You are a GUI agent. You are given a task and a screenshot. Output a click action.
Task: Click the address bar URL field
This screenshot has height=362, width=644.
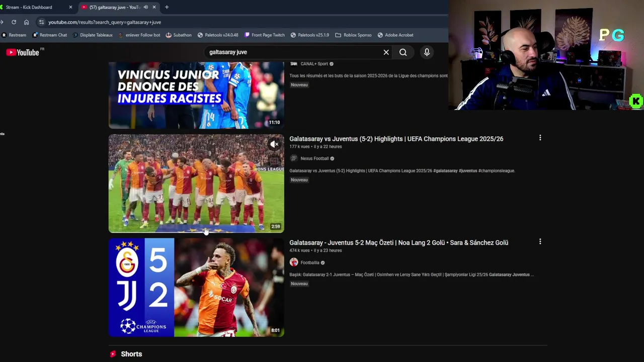point(242,22)
